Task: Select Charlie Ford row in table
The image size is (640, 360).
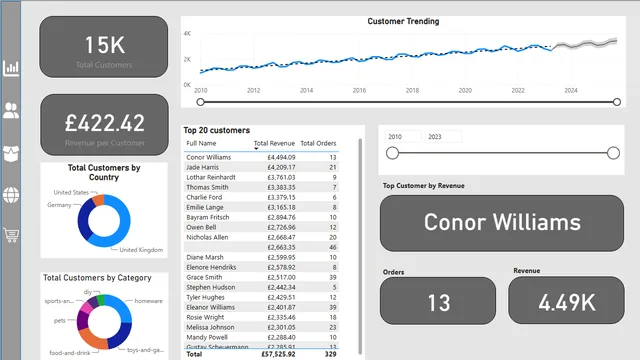Action: (261, 197)
